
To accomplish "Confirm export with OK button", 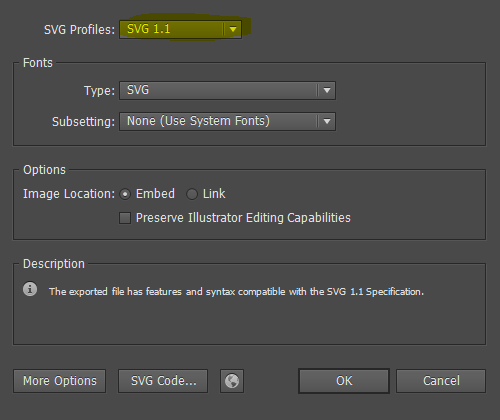I will click(344, 381).
